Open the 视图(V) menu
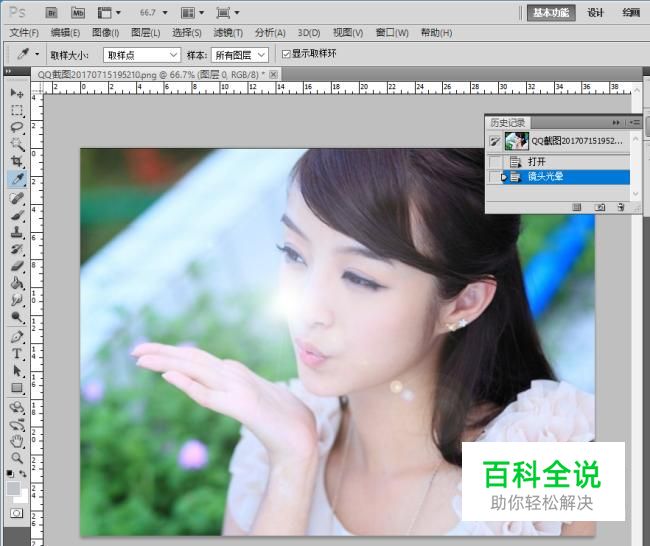 pyautogui.click(x=348, y=33)
